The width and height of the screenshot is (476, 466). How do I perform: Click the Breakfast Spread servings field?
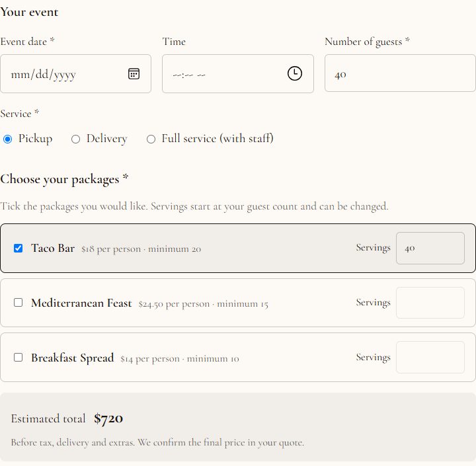coord(430,358)
